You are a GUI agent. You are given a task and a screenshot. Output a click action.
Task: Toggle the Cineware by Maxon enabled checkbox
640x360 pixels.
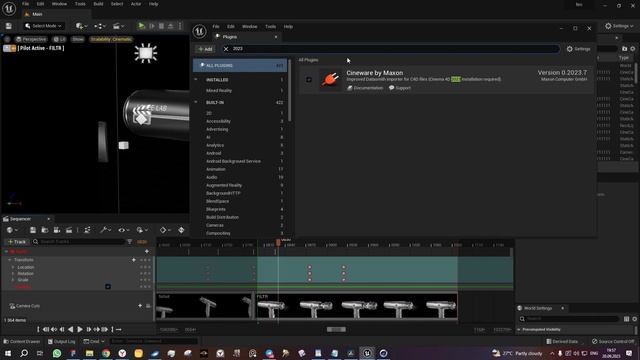[x=309, y=80]
